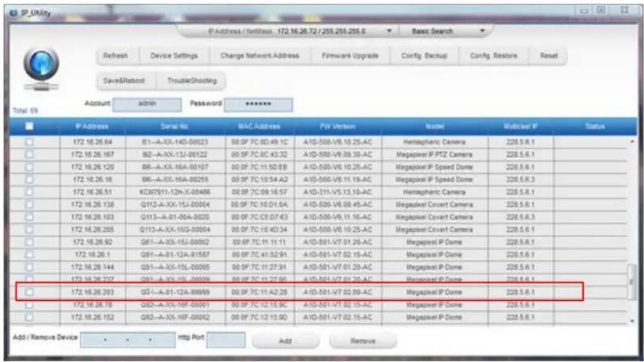Sort by the IP Address column header

pos(93,126)
